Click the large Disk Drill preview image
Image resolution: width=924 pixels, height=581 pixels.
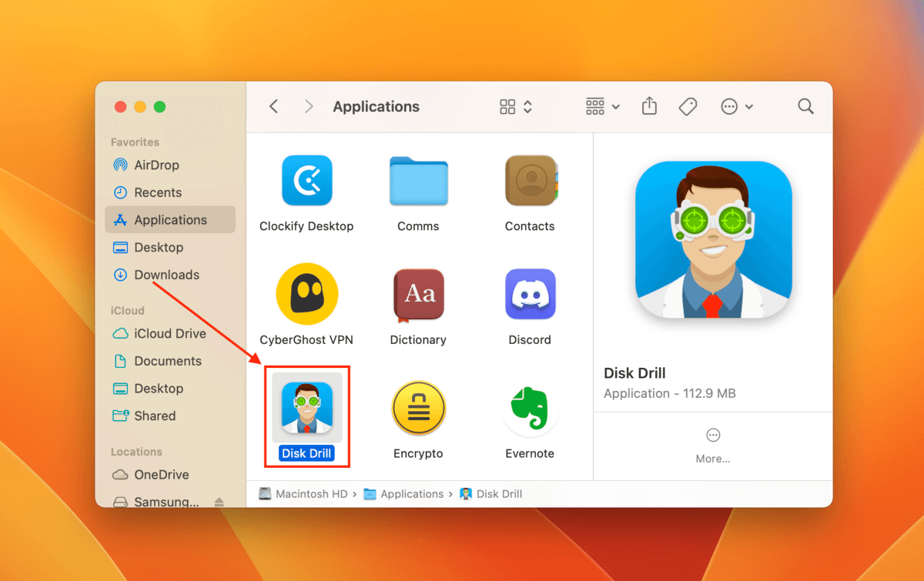[x=713, y=240]
